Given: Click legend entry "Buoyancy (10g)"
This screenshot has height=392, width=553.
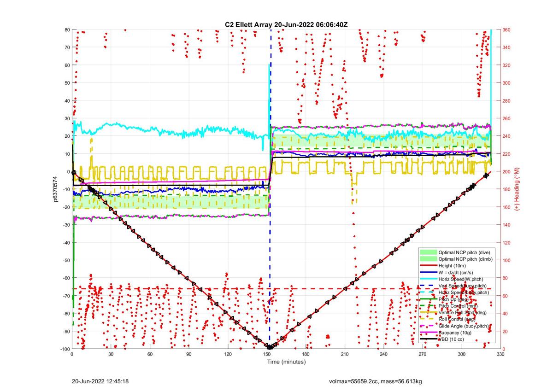Looking at the screenshot, I should click(454, 333).
